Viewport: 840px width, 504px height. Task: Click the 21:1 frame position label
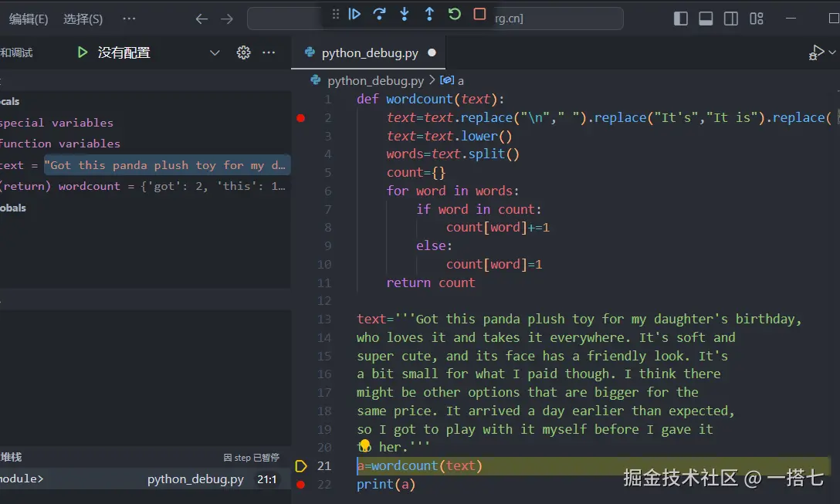pyautogui.click(x=266, y=479)
